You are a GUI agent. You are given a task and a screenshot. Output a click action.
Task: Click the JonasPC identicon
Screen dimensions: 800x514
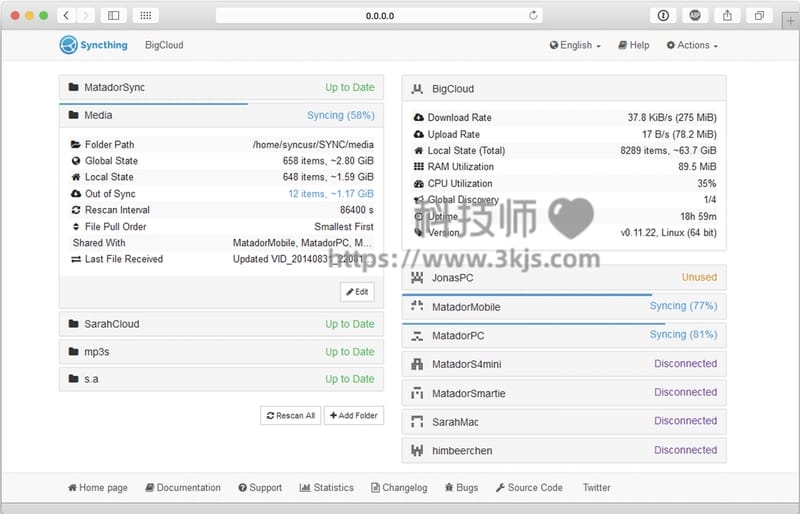tap(417, 278)
